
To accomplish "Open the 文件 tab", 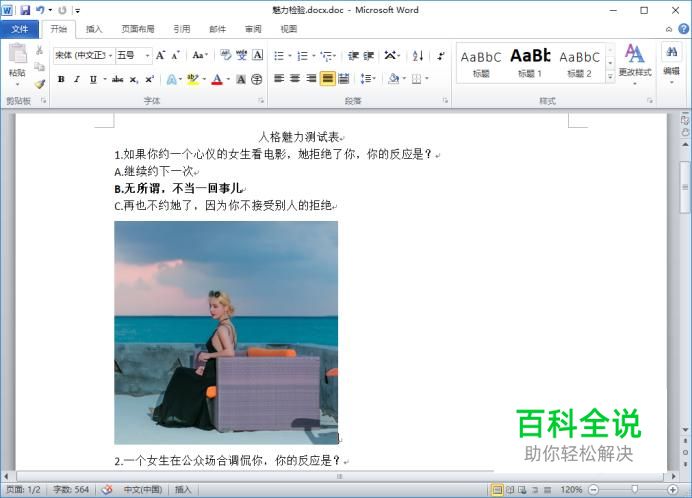I will click(19, 29).
